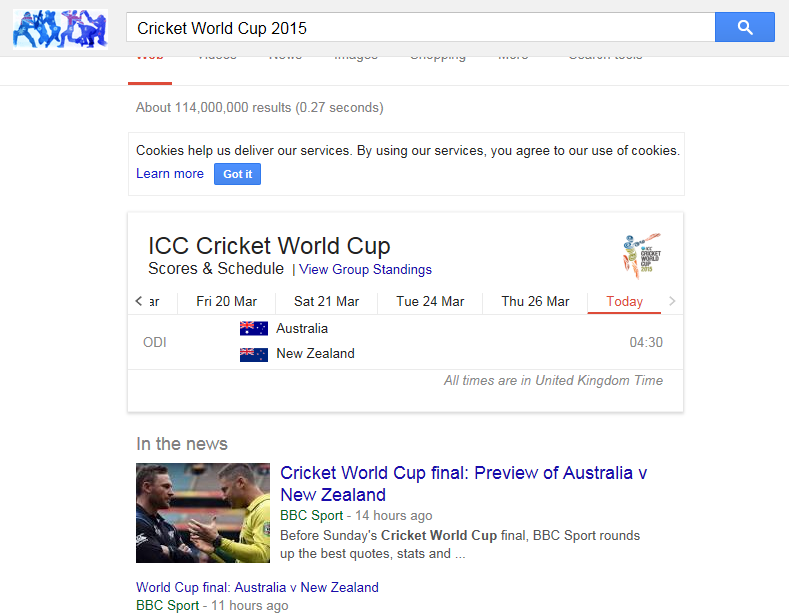This screenshot has height=616, width=789.
Task: Click inside the search query field
Action: click(420, 27)
